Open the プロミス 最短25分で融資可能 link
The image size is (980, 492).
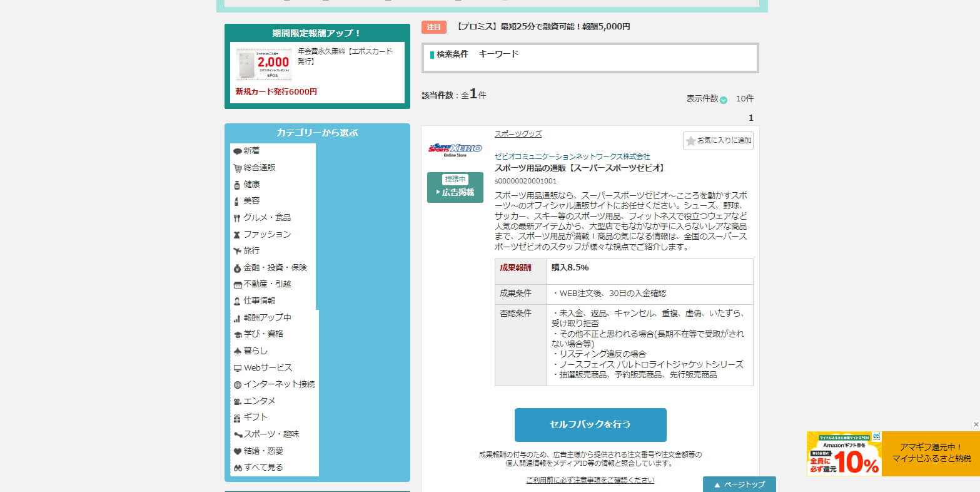pos(543,27)
